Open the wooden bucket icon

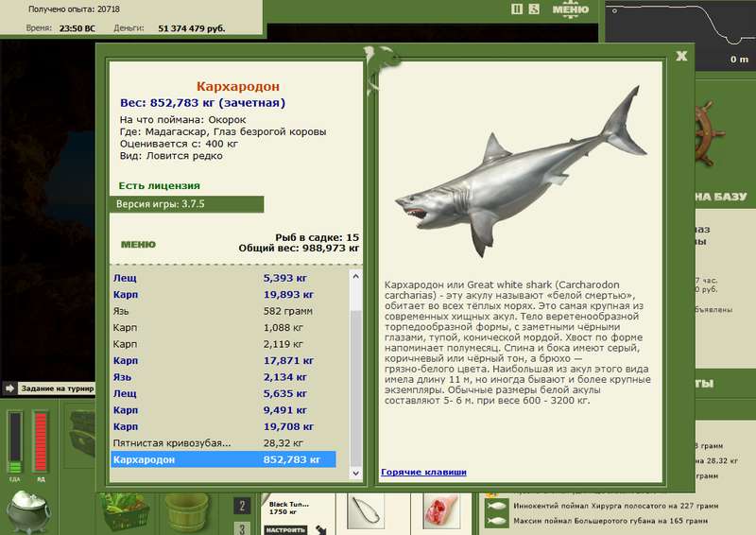click(186, 513)
